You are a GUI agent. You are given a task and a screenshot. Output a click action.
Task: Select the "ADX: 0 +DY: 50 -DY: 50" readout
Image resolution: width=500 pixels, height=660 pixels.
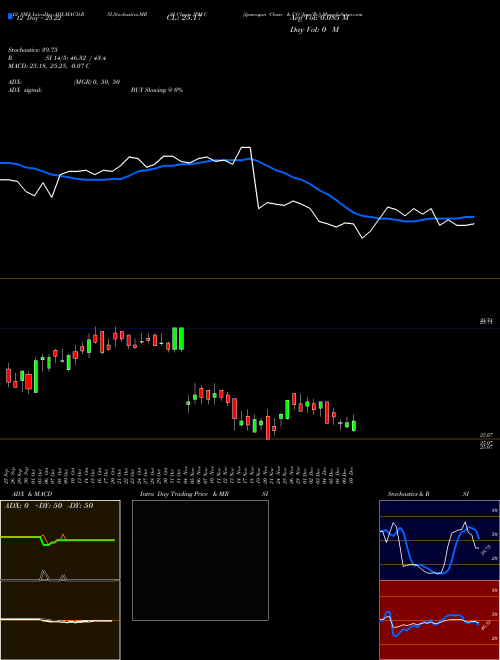[x=48, y=505]
